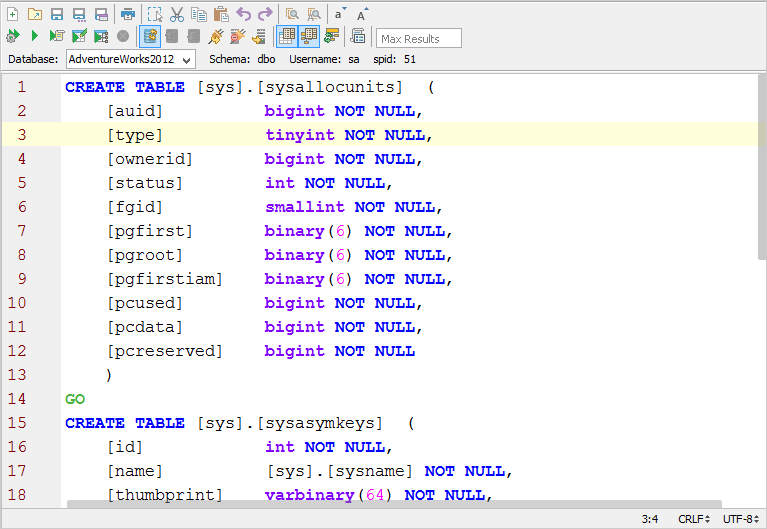
Task: Toggle the highlighted tree-layout results button
Action: [x=309, y=36]
